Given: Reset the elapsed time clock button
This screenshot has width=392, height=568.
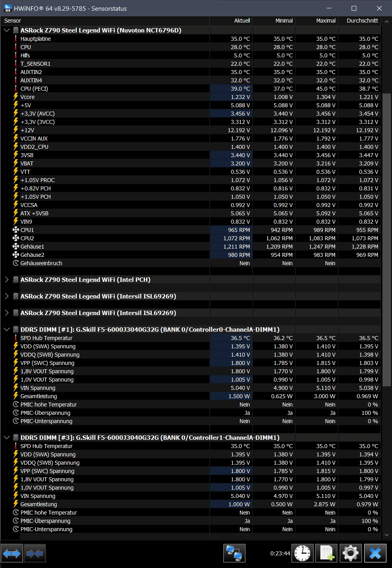Looking at the screenshot, I should coord(303,553).
